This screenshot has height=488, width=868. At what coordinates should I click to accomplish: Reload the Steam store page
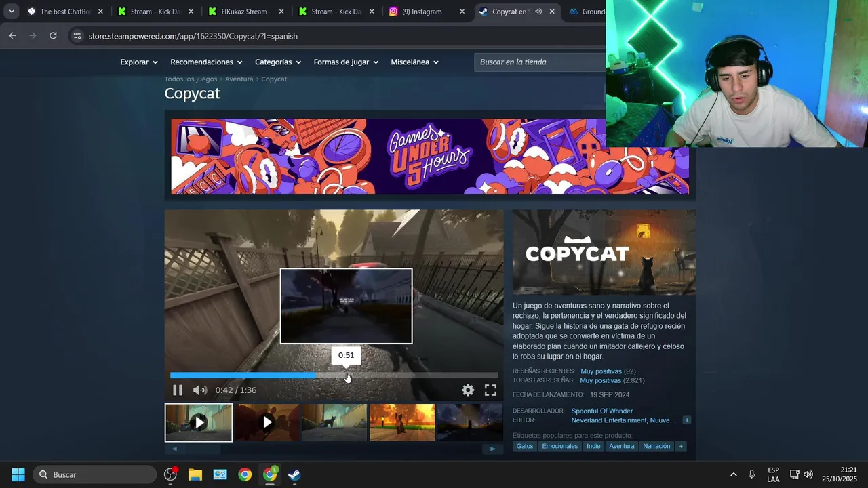[x=53, y=36]
